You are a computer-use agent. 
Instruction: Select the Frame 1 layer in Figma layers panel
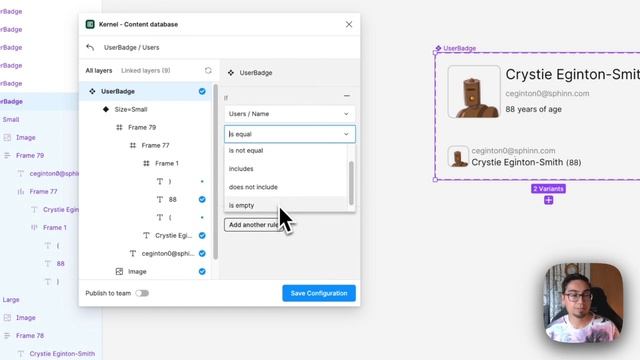[55, 227]
